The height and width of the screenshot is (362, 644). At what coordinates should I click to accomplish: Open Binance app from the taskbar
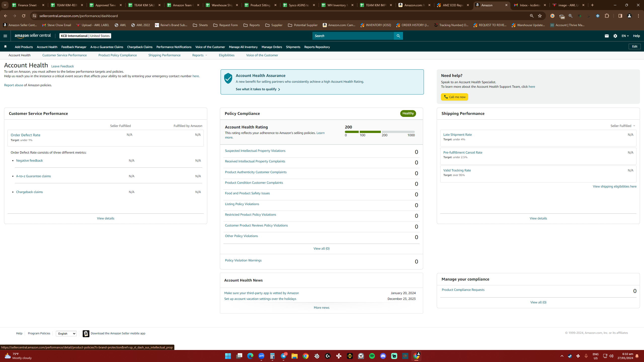pos(350,356)
